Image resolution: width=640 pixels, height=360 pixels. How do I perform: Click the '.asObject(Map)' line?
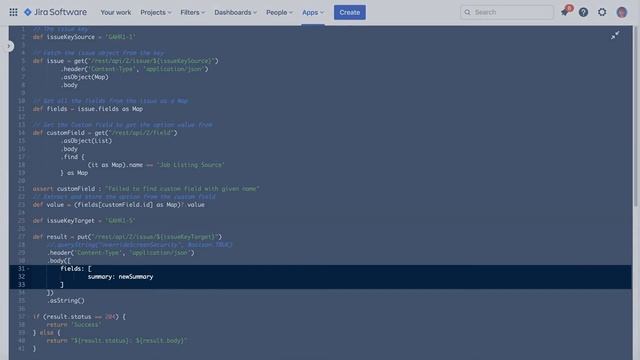(84, 77)
